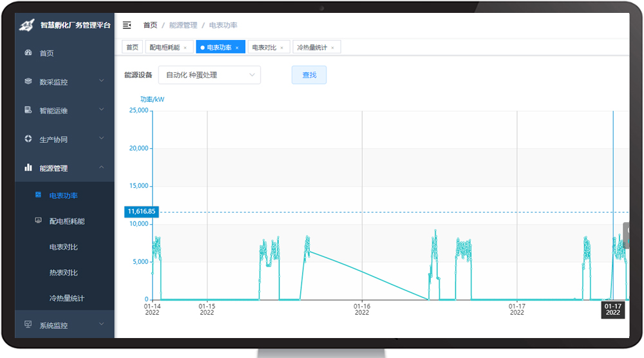Click the monitor icon beside 系统监控
Viewport: 644px width, 358px height.
pyautogui.click(x=28, y=325)
